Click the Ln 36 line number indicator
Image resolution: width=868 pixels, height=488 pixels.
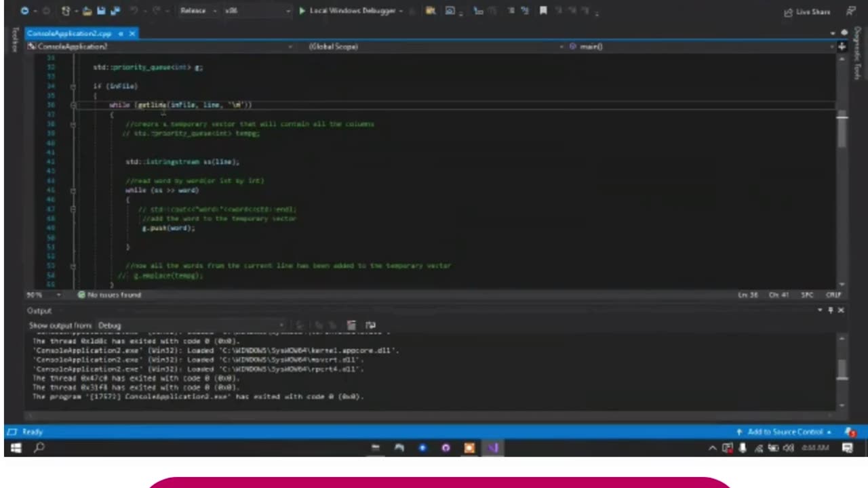tap(748, 295)
